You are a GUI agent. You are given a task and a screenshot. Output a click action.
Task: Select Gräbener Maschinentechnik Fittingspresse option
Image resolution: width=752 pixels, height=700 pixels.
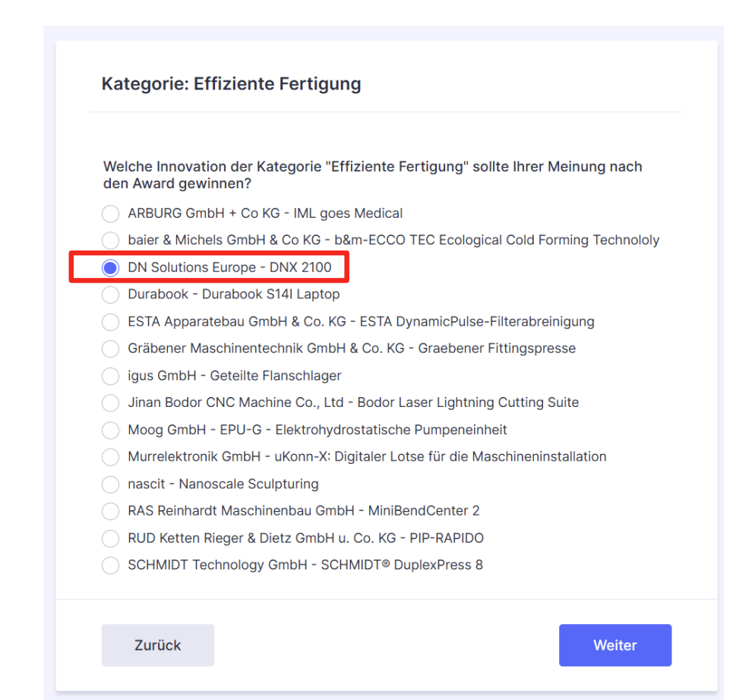110,348
